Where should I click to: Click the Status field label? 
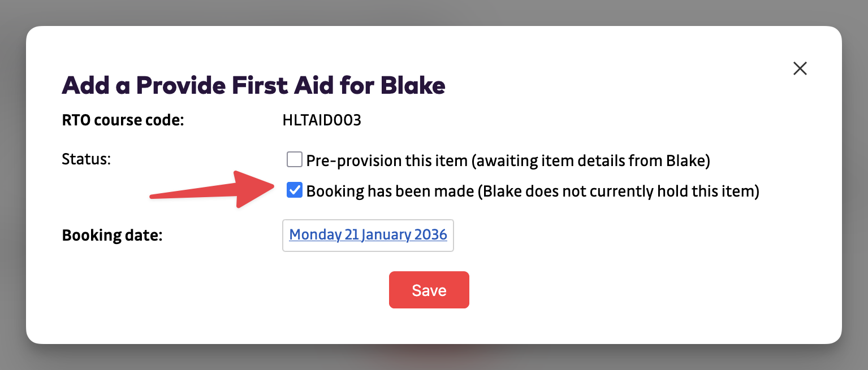click(x=86, y=159)
